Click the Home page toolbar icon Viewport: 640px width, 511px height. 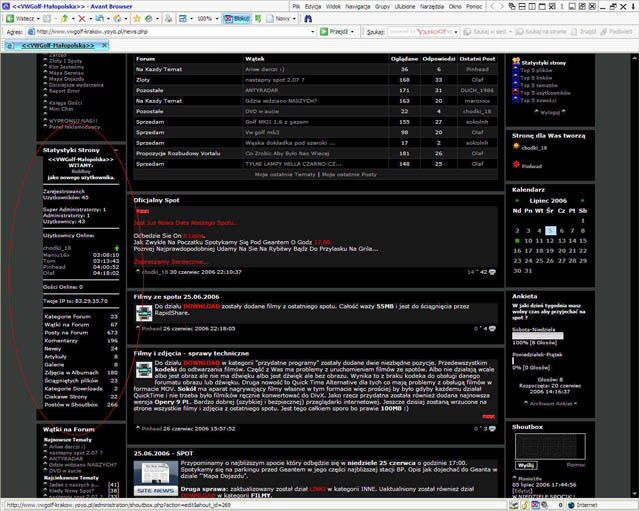[x=118, y=19]
